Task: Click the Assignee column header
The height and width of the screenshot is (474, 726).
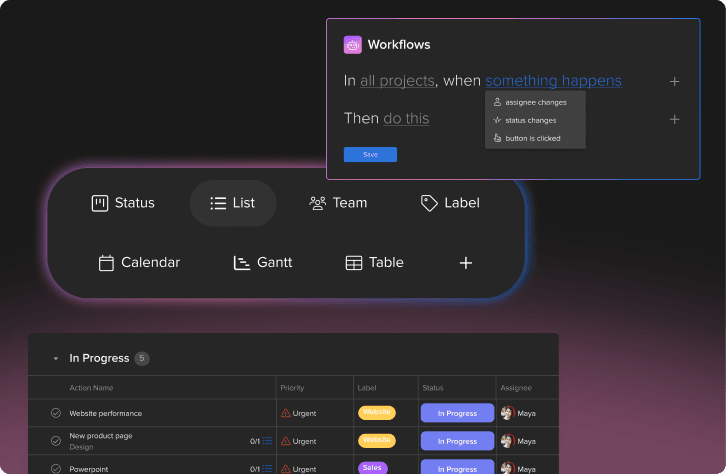Action: (x=516, y=388)
